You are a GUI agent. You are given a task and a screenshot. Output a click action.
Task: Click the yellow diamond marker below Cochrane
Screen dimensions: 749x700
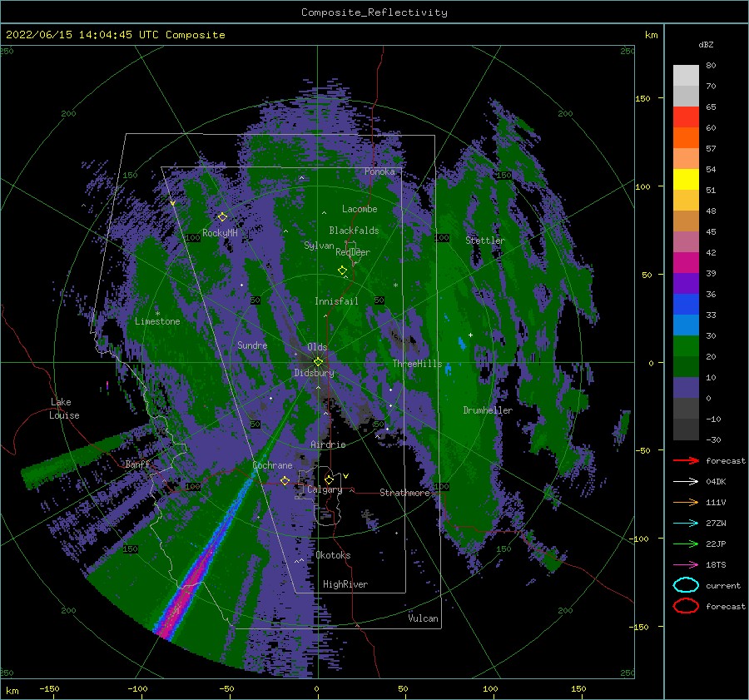point(285,480)
